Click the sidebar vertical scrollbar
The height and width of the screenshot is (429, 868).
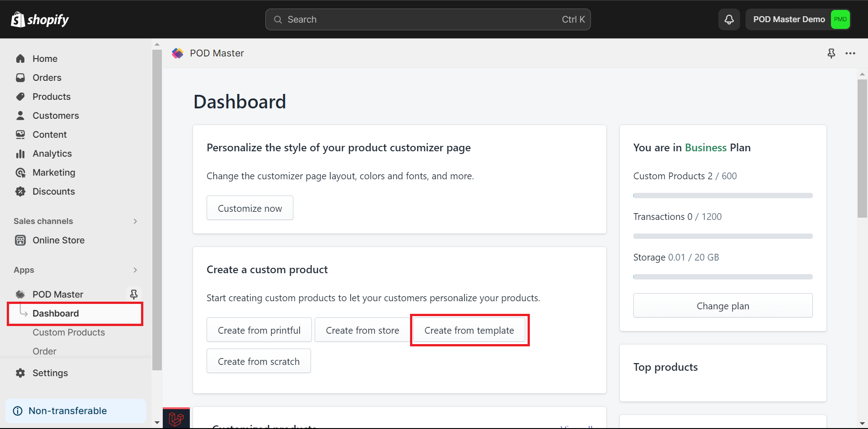coord(157,210)
